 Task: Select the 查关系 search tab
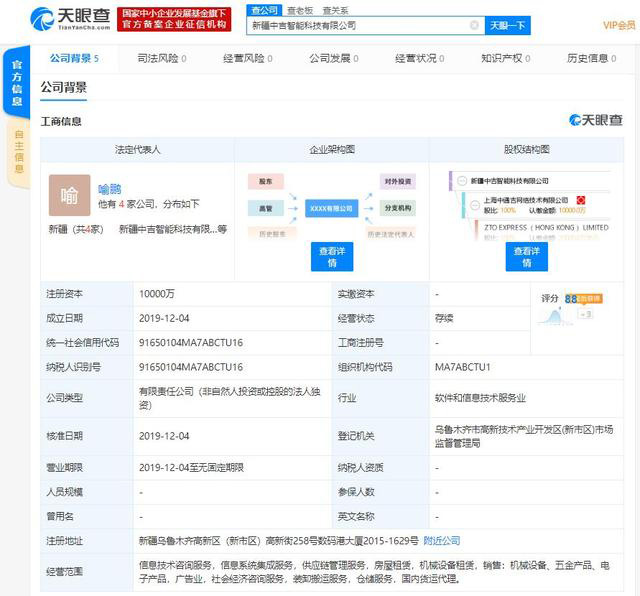[x=336, y=11]
